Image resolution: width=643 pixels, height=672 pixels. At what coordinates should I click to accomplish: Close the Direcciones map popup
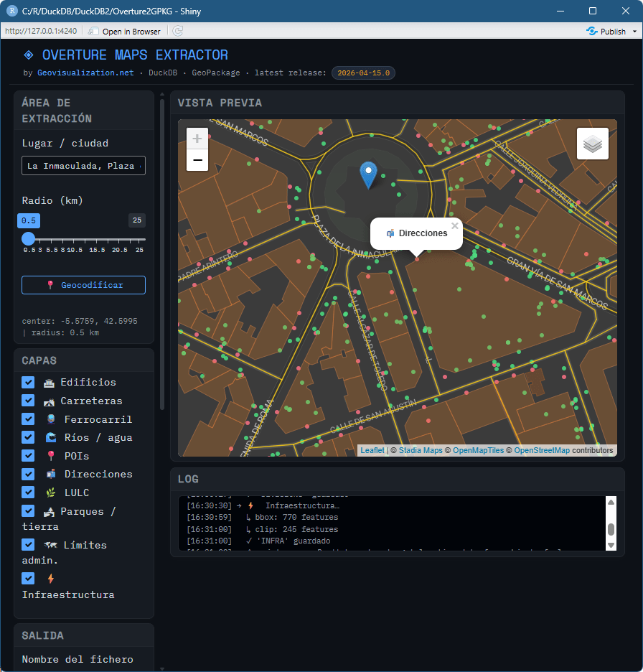(454, 226)
